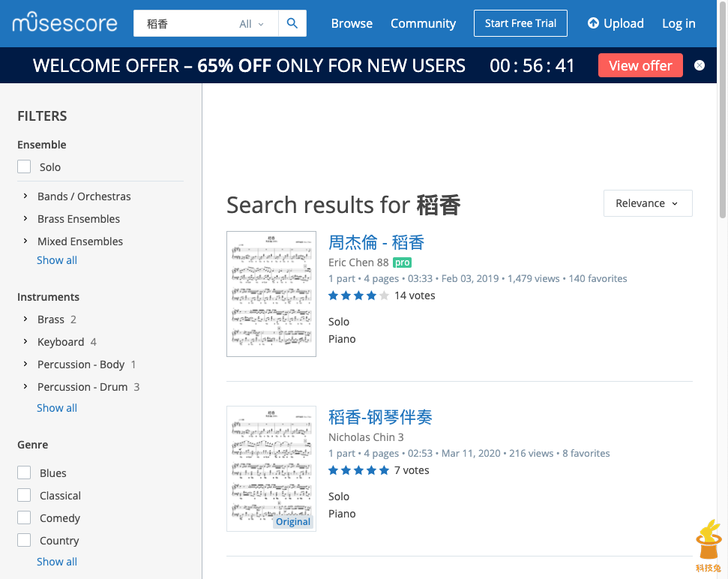Open score title 周杰倫 - 稻香
The image size is (728, 579).
(376, 242)
